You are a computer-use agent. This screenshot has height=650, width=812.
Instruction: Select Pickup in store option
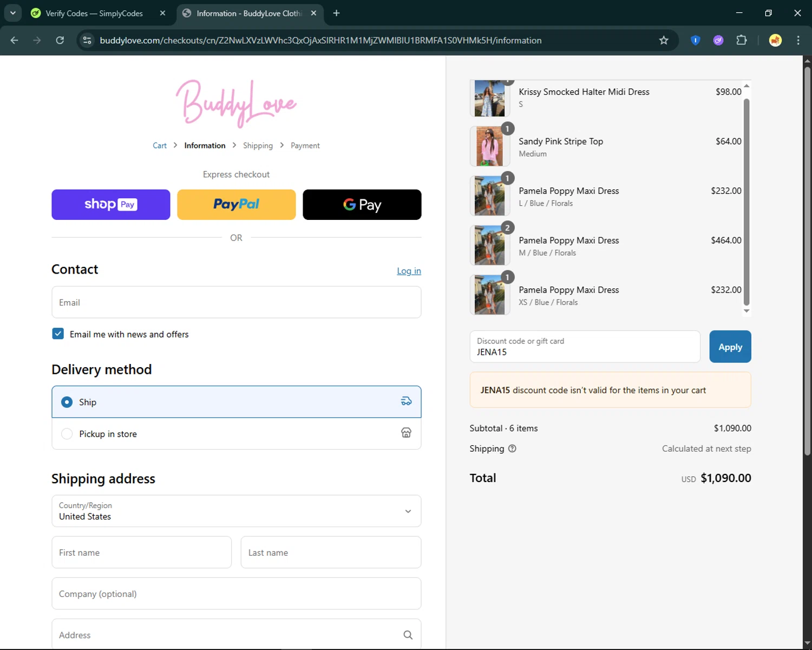237,433
